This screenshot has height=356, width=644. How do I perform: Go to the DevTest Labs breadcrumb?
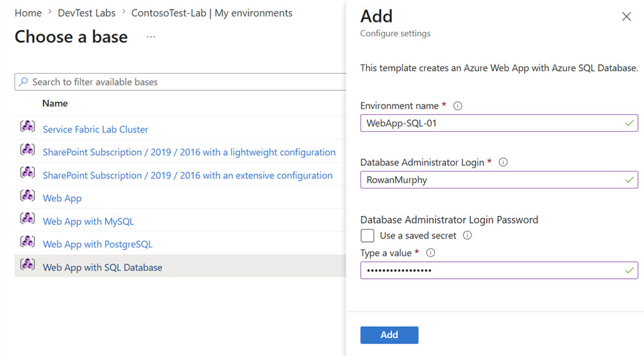click(87, 13)
